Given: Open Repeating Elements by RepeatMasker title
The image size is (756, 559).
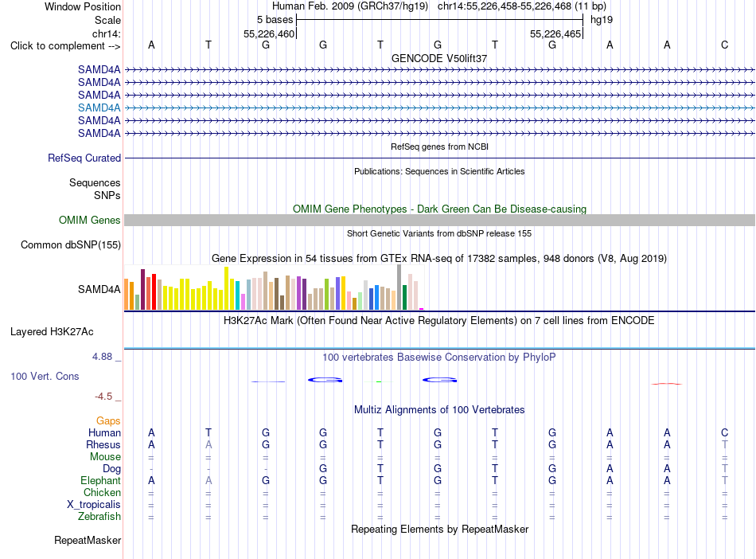Looking at the screenshot, I should [x=439, y=530].
